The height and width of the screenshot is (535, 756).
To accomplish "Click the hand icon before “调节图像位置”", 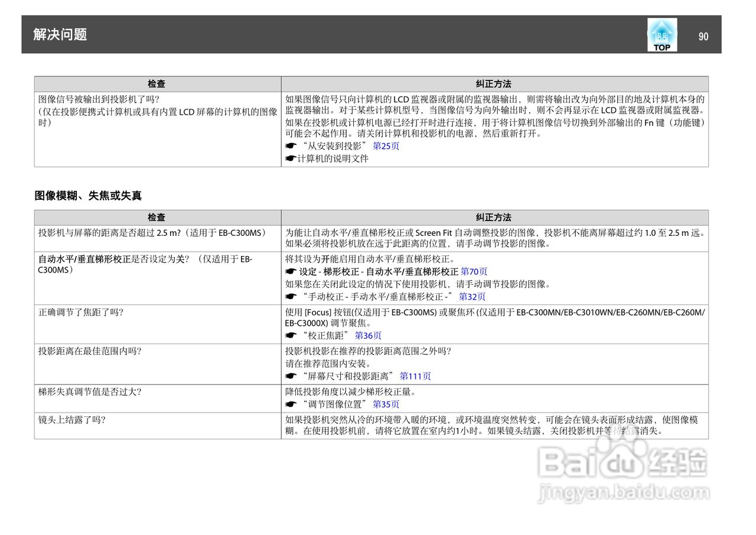I will [291, 404].
